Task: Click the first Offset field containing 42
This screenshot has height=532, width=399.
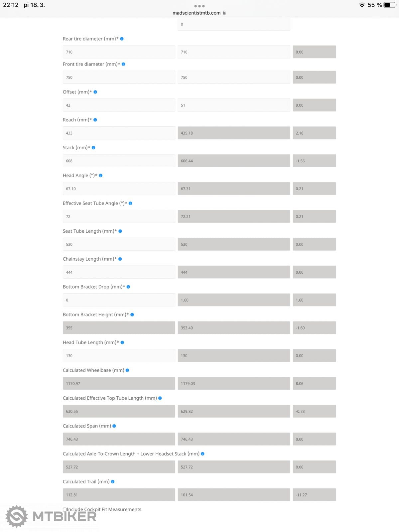Action: click(119, 105)
